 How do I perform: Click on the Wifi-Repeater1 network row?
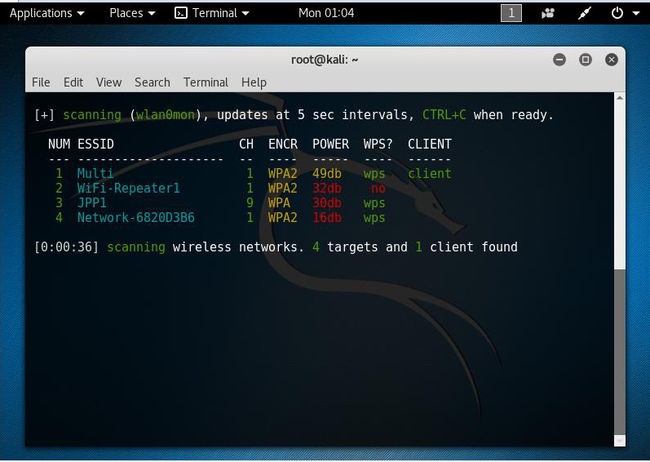click(129, 188)
